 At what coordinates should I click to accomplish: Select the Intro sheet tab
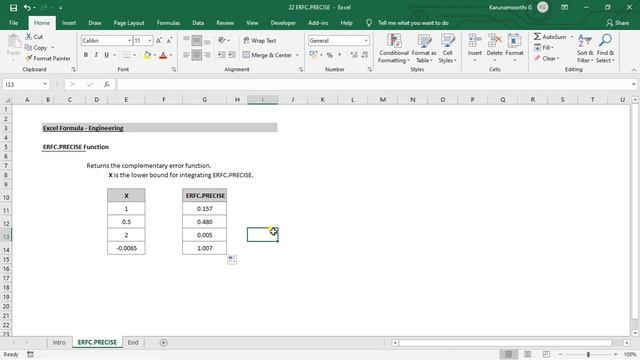pyautogui.click(x=59, y=342)
